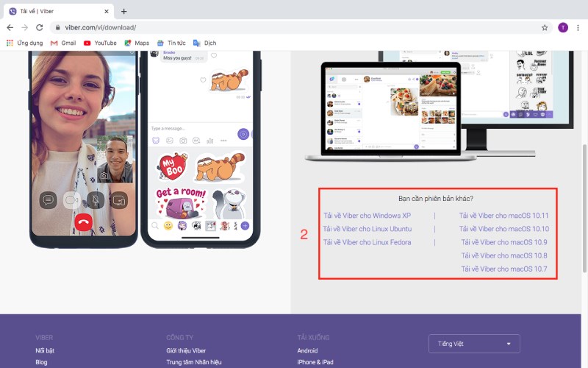
Task: Click the laptop Viber desktop screenshot
Action: (390, 111)
